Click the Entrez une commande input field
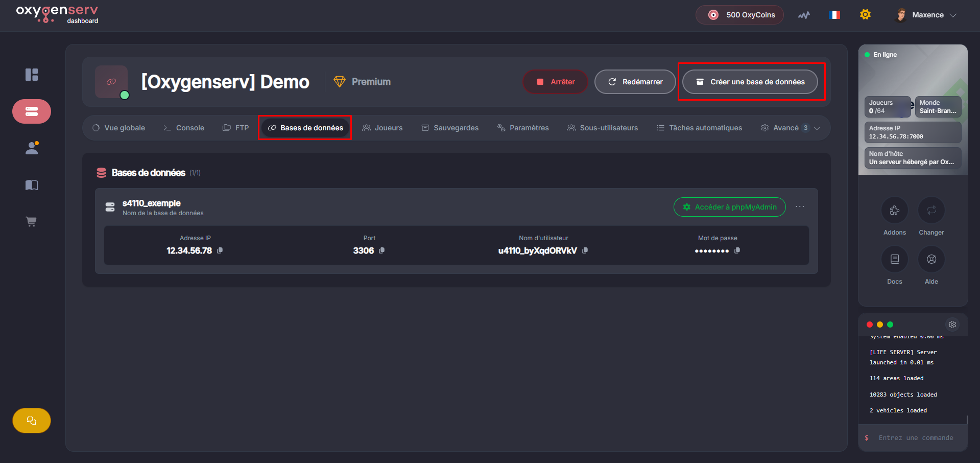This screenshot has width=980, height=463. click(x=916, y=438)
